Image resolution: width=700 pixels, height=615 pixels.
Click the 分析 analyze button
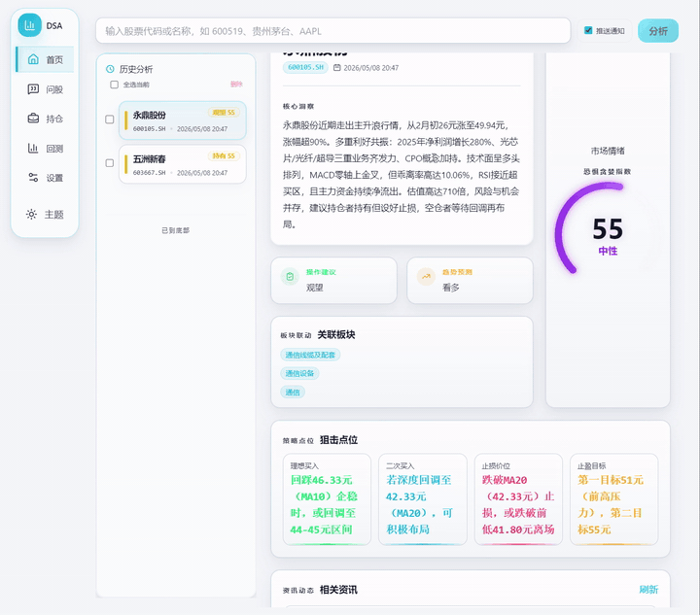pyautogui.click(x=658, y=31)
